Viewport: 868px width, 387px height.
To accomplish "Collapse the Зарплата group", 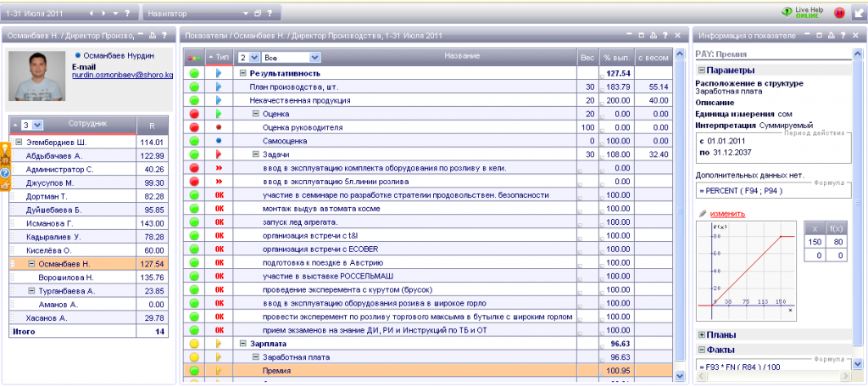I will (x=242, y=344).
